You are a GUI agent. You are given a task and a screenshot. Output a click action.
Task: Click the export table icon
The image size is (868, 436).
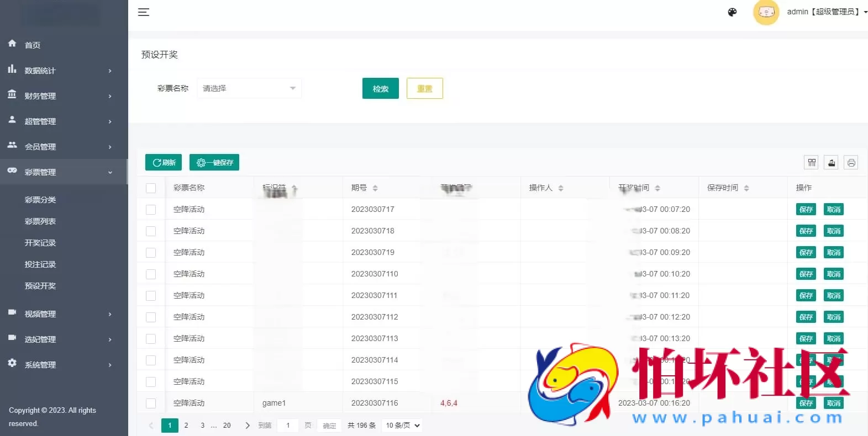pos(832,162)
